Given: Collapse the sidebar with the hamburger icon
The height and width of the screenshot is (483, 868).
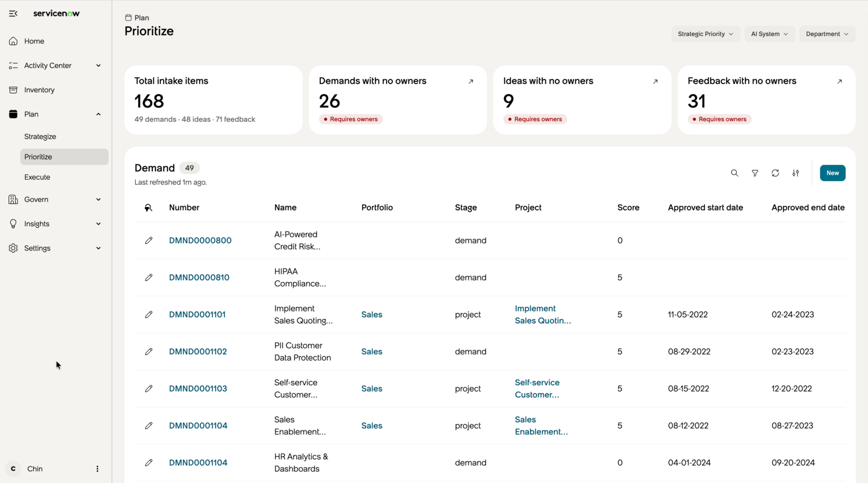Looking at the screenshot, I should click(x=13, y=14).
